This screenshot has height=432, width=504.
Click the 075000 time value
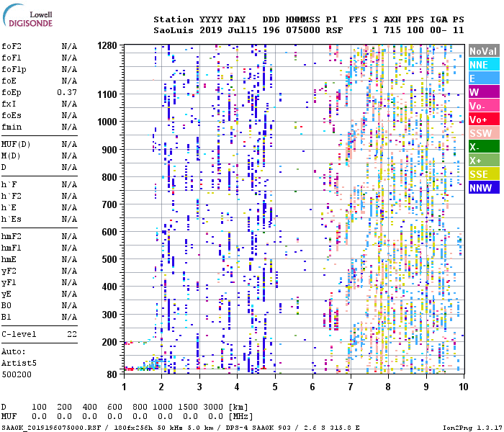pyautogui.click(x=303, y=30)
